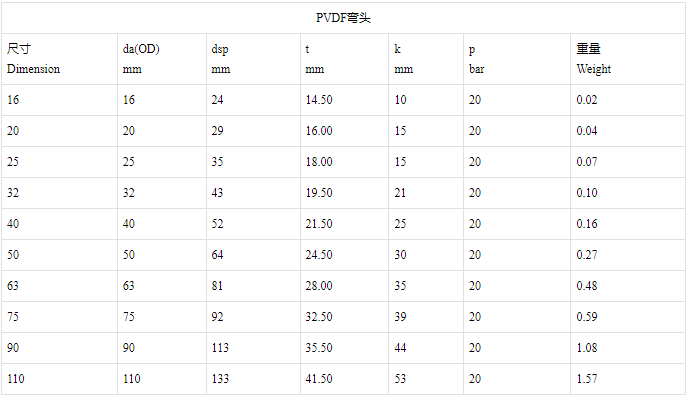Click the k value 53
The image size is (690, 399).
point(400,379)
